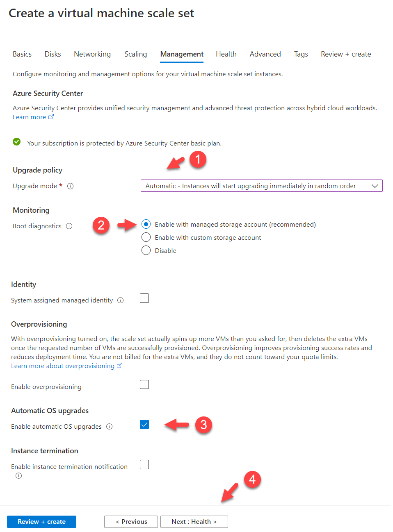This screenshot has width=393, height=532.
Task: Click the Boot diagnostics info icon
Action: pyautogui.click(x=69, y=226)
